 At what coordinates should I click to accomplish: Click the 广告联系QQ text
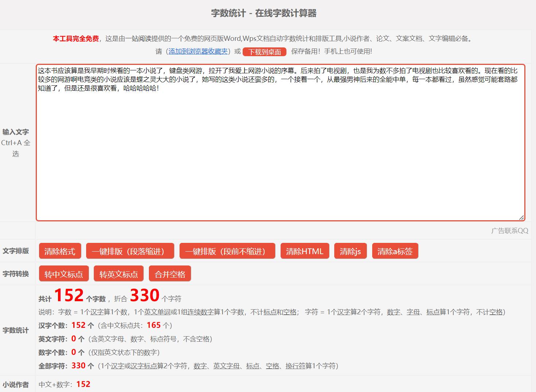coord(510,230)
